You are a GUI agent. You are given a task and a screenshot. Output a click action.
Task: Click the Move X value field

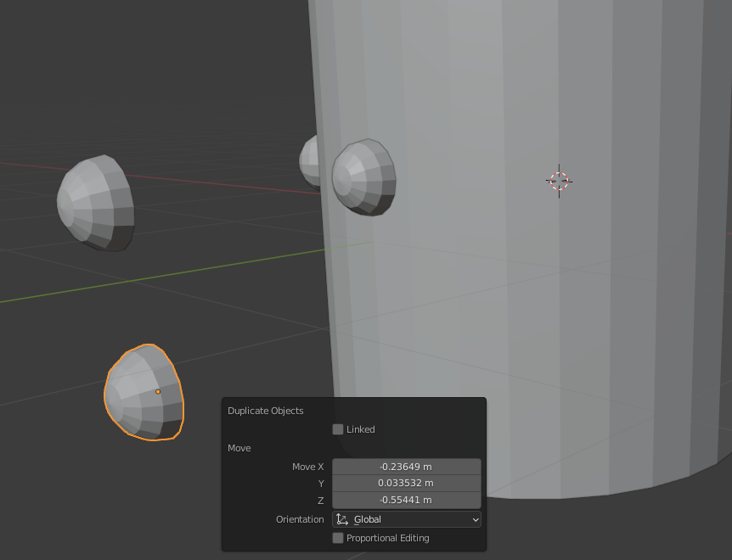click(x=407, y=467)
